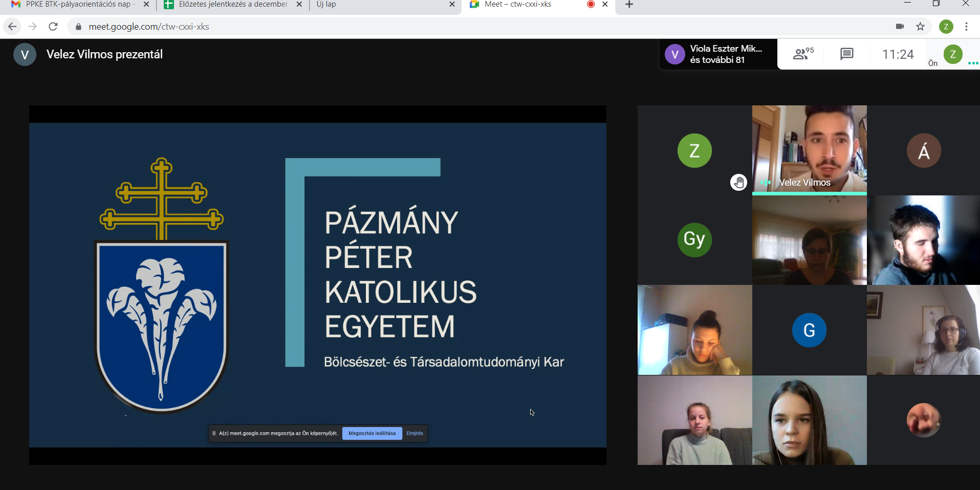Viewport: 980px width, 490px height.
Task: Switch to the Előzetes jelentkezés tab
Action: click(x=233, y=5)
